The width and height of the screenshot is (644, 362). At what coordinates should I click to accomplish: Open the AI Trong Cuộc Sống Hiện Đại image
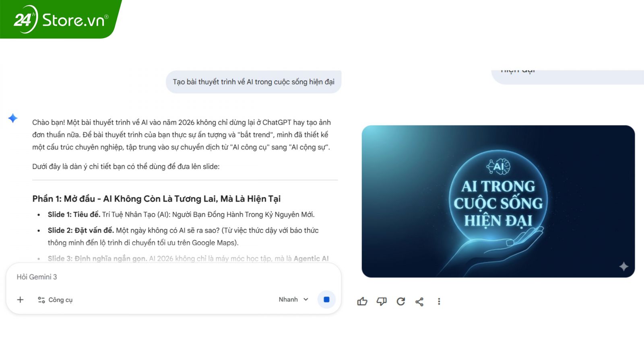point(498,201)
